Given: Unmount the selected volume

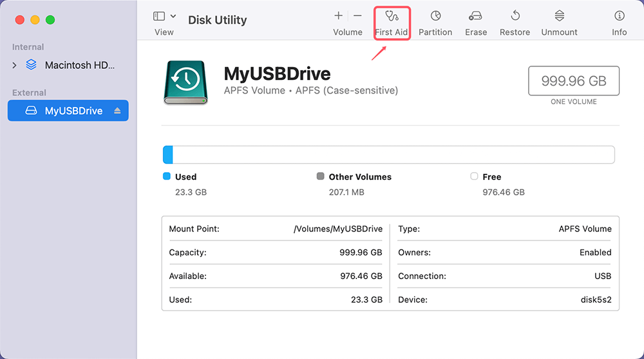Looking at the screenshot, I should (x=559, y=23).
